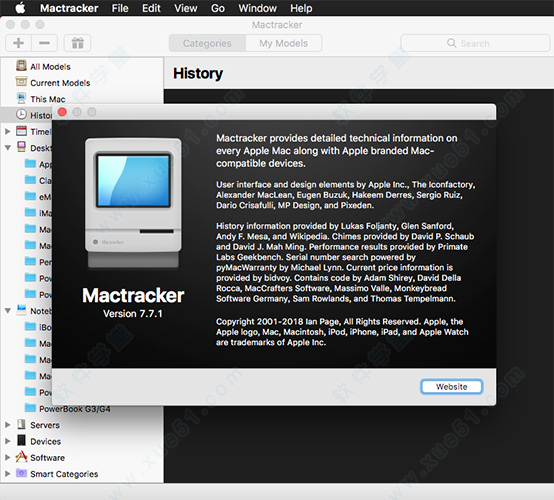Switch to the Categories tab
This screenshot has height=500, width=554.
tap(207, 43)
